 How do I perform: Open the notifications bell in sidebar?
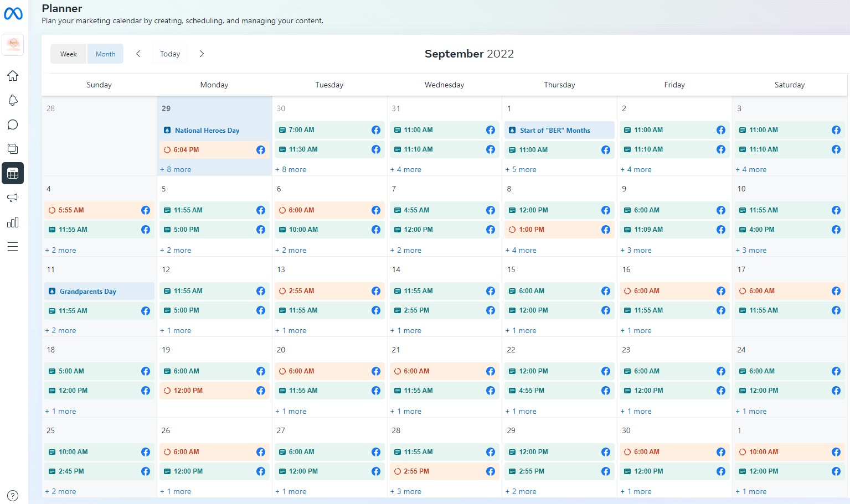[13, 100]
